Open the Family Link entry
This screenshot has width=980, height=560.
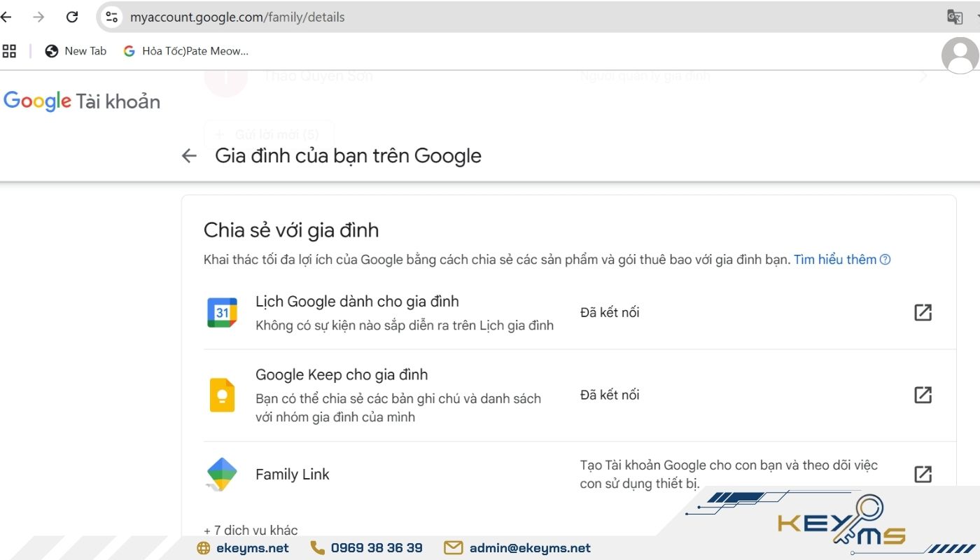coord(293,475)
